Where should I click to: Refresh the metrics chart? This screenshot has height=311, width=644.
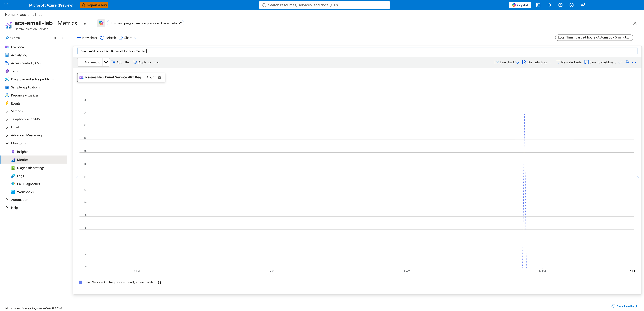coord(108,38)
